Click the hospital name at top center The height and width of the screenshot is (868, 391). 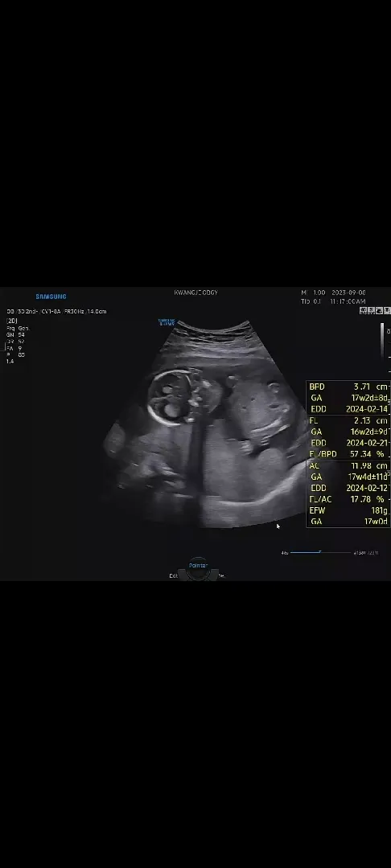[196, 293]
